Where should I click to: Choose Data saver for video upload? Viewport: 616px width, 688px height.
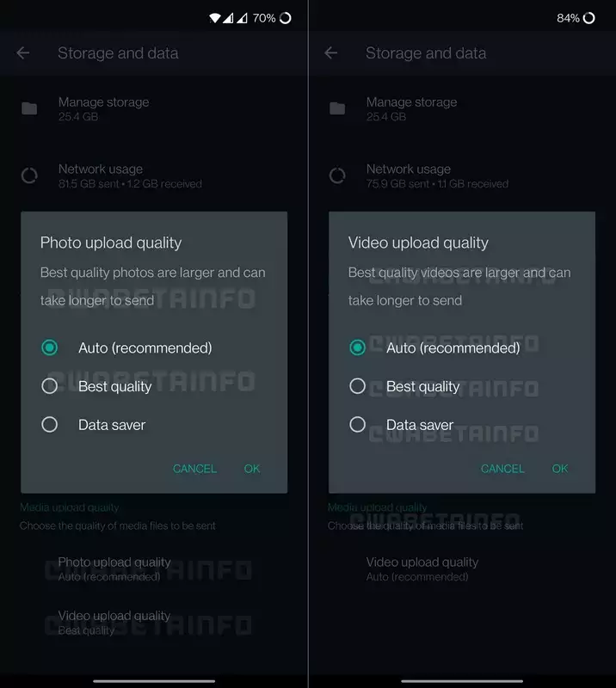coord(358,425)
